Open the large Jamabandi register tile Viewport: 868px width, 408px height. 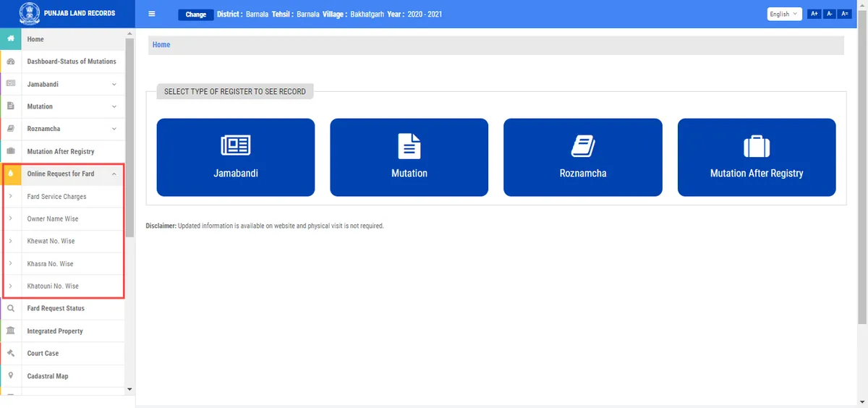[x=235, y=157]
